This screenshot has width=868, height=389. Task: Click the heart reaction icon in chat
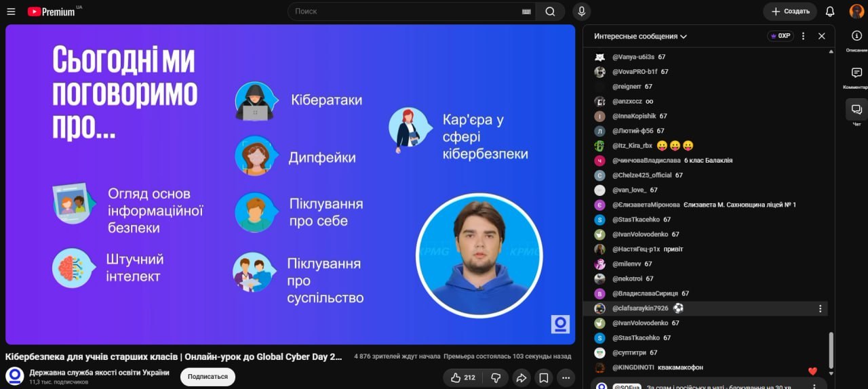coord(813,371)
